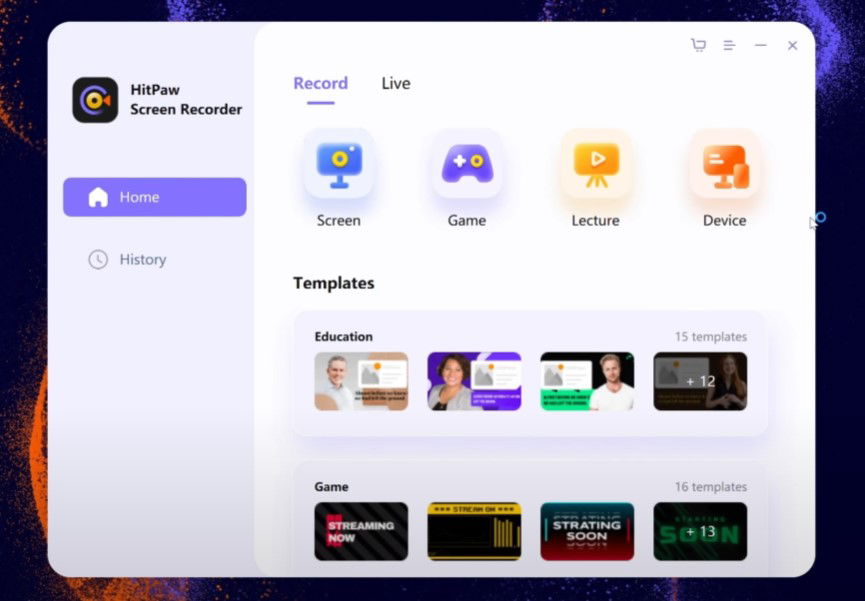This screenshot has width=865, height=601.
Task: Click the shopping cart icon
Action: point(698,45)
